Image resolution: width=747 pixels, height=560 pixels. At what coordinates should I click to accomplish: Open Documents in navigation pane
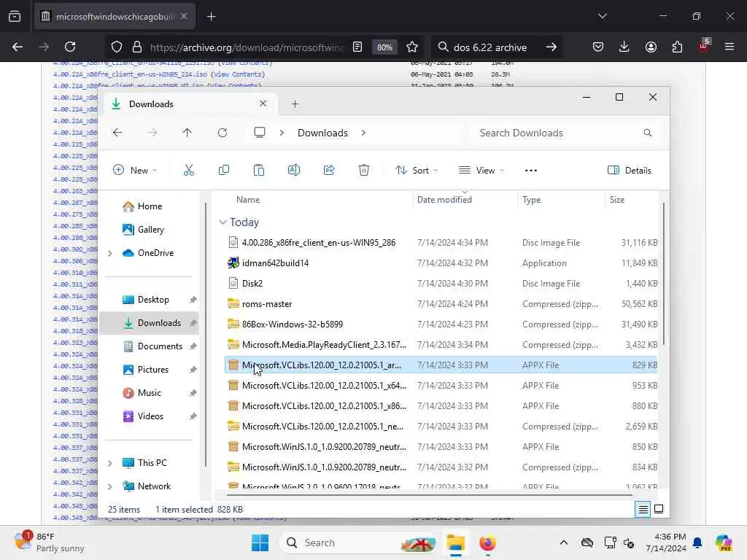[152, 346]
